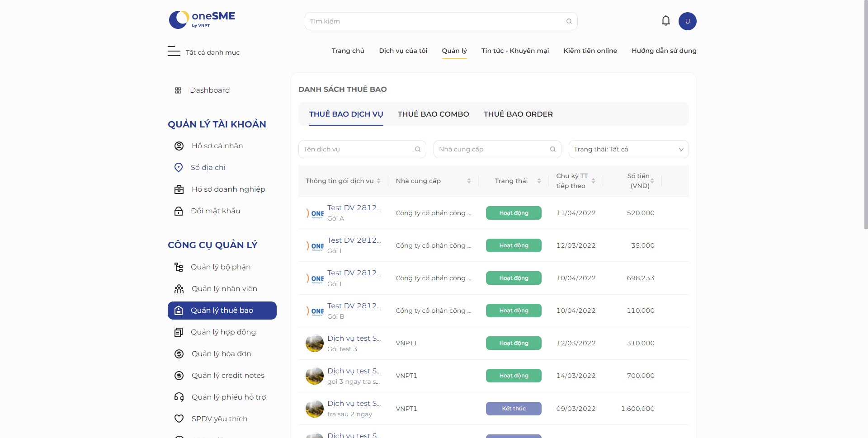The height and width of the screenshot is (438, 868).
Task: Click the Hồ sơ doanh nghiệp briefcase icon
Action: (x=179, y=189)
